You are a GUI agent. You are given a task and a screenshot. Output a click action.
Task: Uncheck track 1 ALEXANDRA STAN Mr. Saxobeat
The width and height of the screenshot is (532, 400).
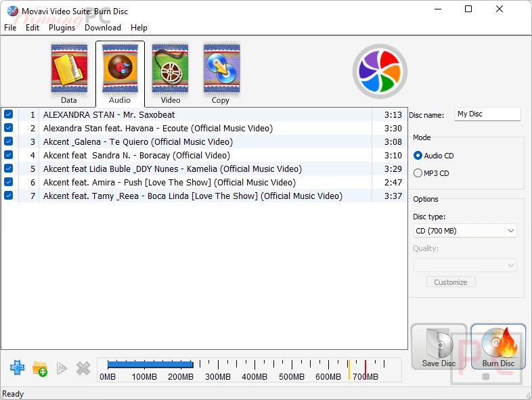tap(9, 114)
